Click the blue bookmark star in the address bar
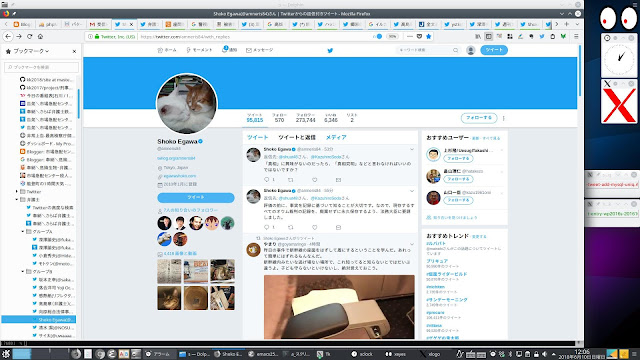 (428, 36)
